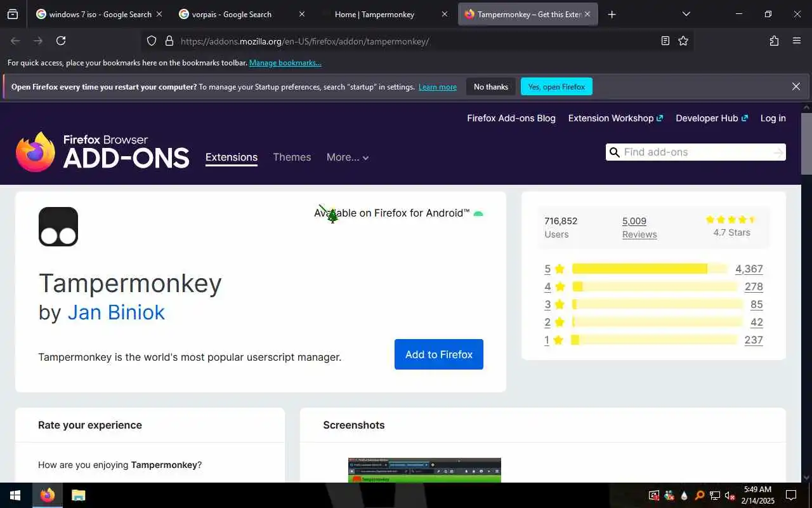Image resolution: width=812 pixels, height=508 pixels.
Task: Open 5,009 Reviews link
Action: pos(639,227)
